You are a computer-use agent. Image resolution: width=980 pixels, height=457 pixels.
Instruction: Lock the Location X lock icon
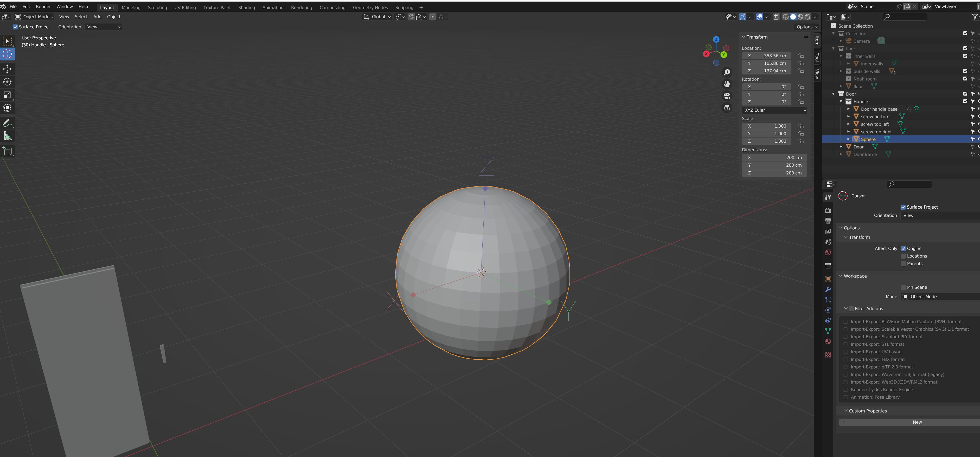click(801, 56)
